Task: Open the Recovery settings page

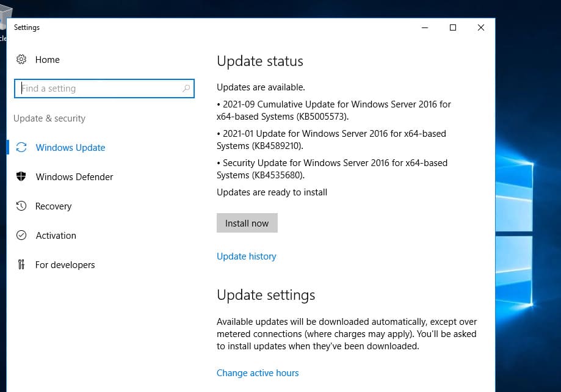Action: click(x=53, y=206)
